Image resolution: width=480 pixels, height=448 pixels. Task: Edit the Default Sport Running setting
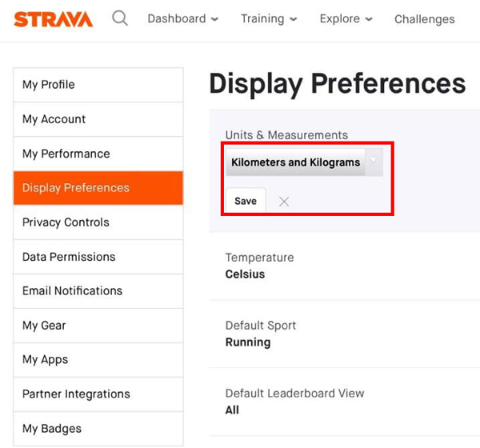pos(248,342)
